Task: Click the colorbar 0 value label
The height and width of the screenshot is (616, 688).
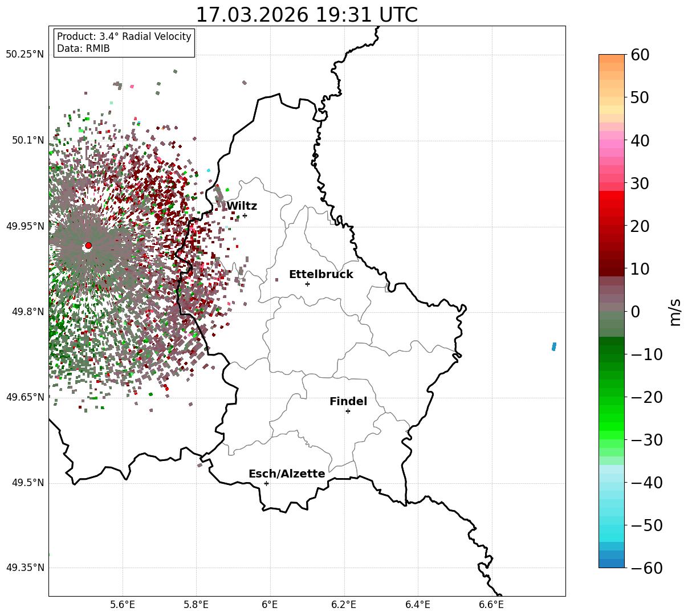Action: point(636,312)
